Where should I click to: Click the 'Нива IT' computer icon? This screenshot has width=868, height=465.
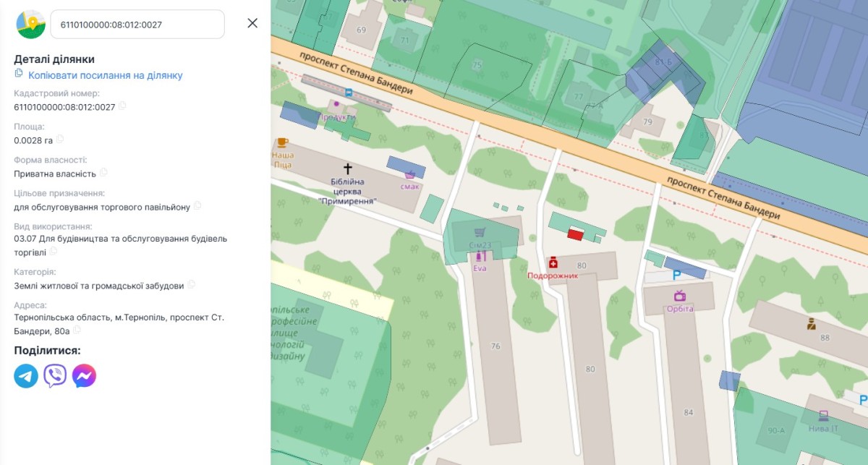pyautogui.click(x=823, y=416)
